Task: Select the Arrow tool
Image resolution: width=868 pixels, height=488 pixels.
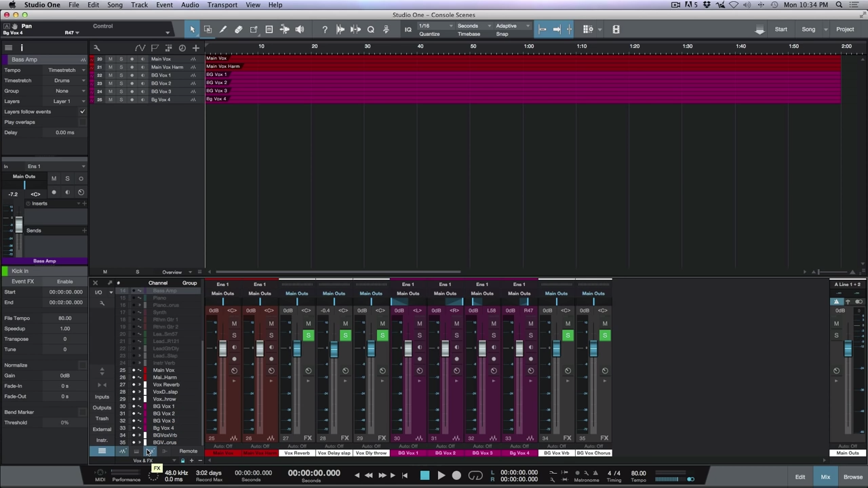Action: click(x=192, y=29)
